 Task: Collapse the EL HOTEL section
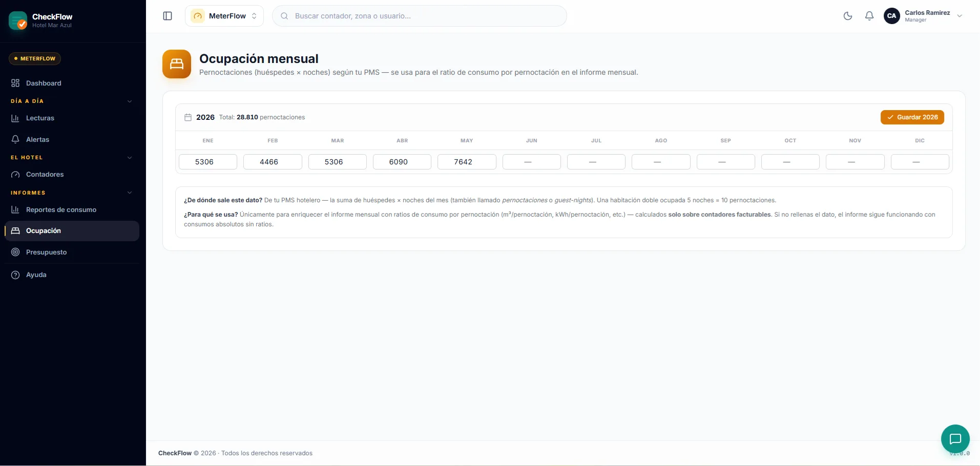(130, 158)
